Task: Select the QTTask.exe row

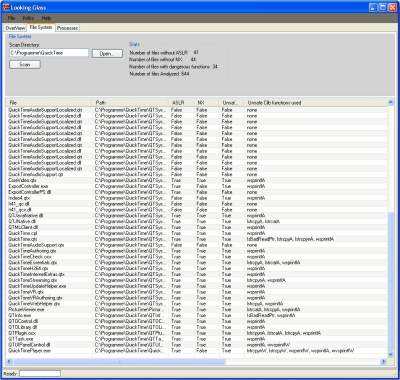Action: [x=197, y=339]
